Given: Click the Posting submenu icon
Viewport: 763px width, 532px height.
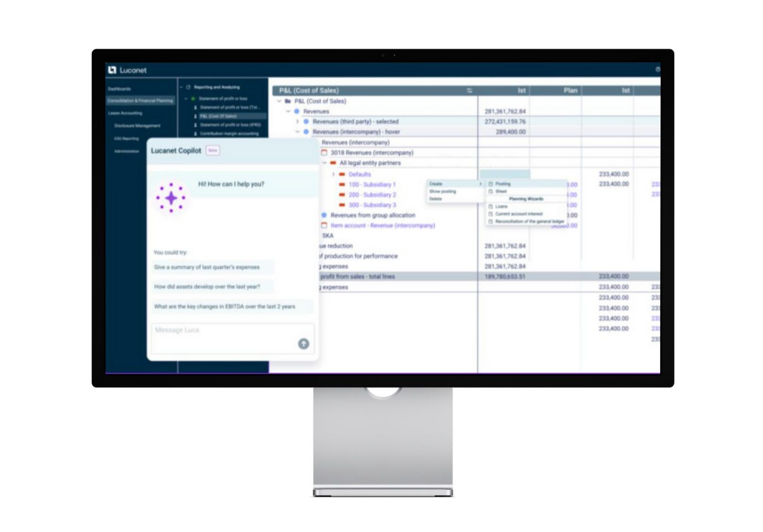Looking at the screenshot, I should (x=491, y=184).
